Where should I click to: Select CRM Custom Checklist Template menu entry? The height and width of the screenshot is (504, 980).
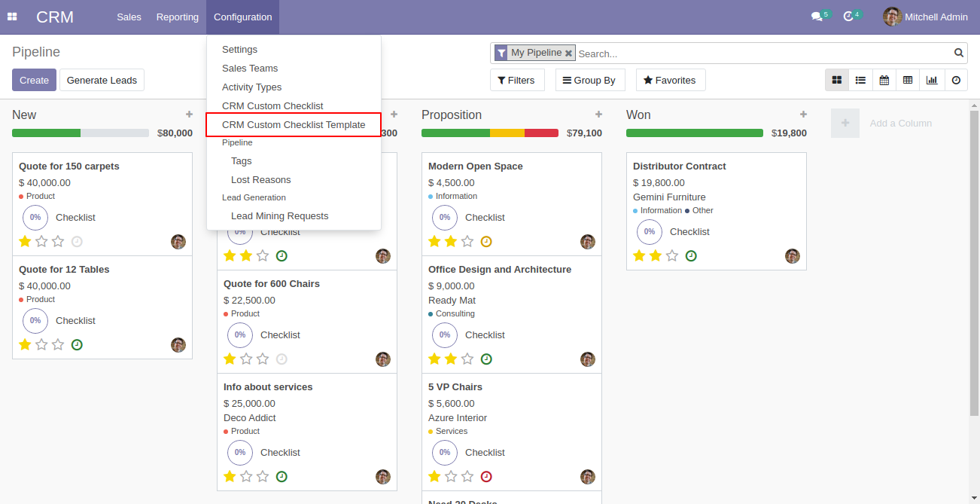[294, 125]
